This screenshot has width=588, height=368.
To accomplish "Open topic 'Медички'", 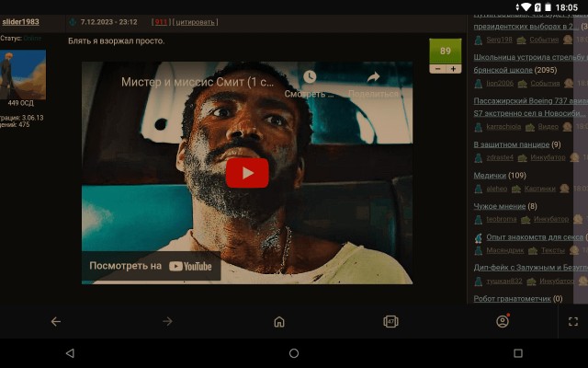I will pos(490,176).
